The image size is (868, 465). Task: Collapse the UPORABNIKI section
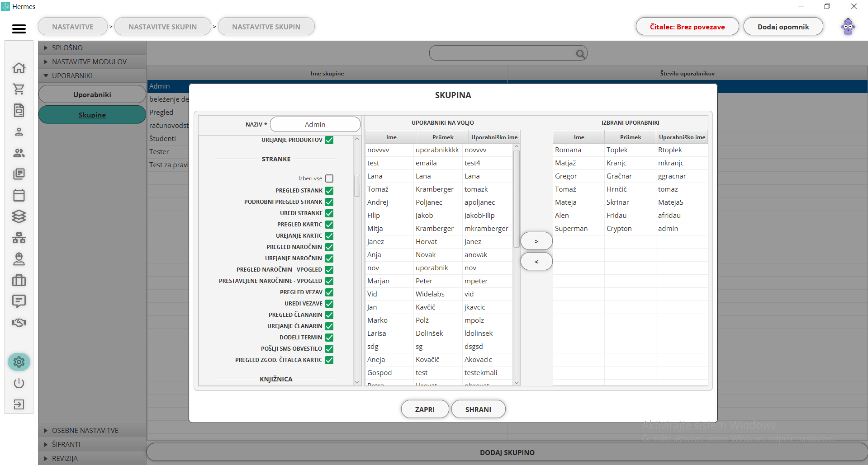pos(92,75)
